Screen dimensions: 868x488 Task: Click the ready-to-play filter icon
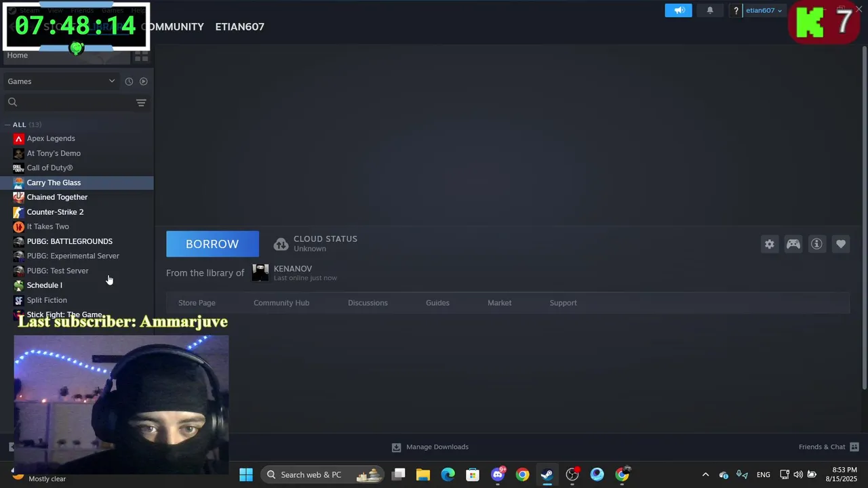143,81
